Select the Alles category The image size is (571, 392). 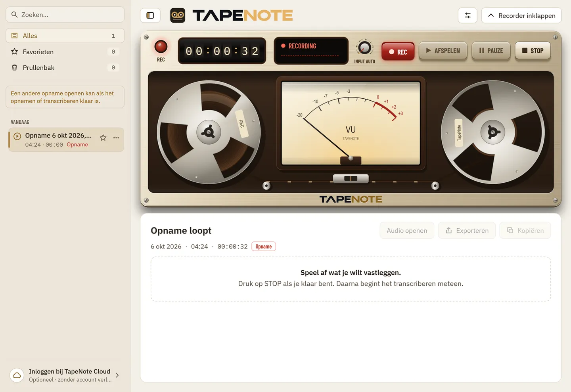65,36
